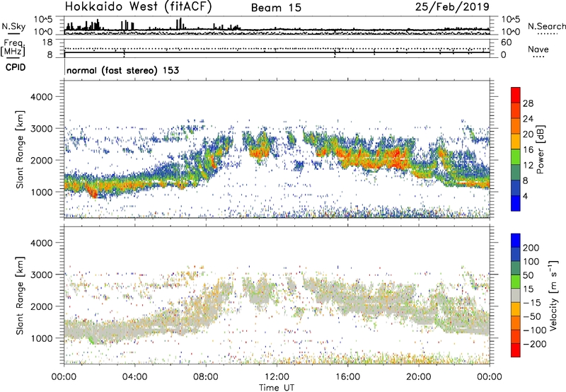Click the yellow 16-20 dB Power colorbar segment
Screen dimensions: 566x392
coord(516,142)
